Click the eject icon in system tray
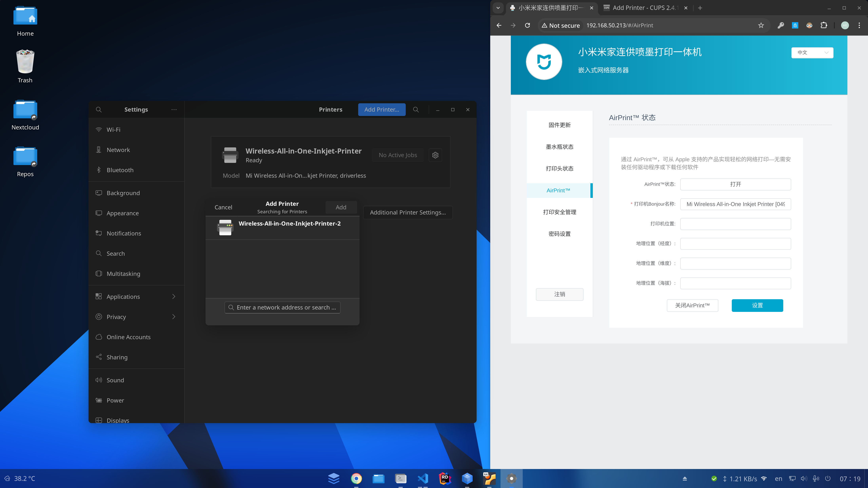Screen dimensions: 868x488 [x=685, y=479]
